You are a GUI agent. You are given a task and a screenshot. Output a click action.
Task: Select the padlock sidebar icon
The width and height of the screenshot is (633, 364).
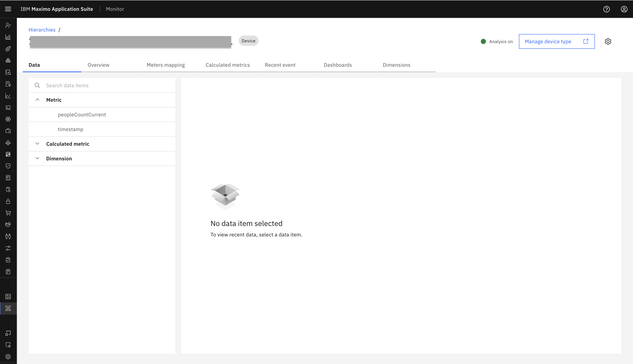click(x=8, y=201)
